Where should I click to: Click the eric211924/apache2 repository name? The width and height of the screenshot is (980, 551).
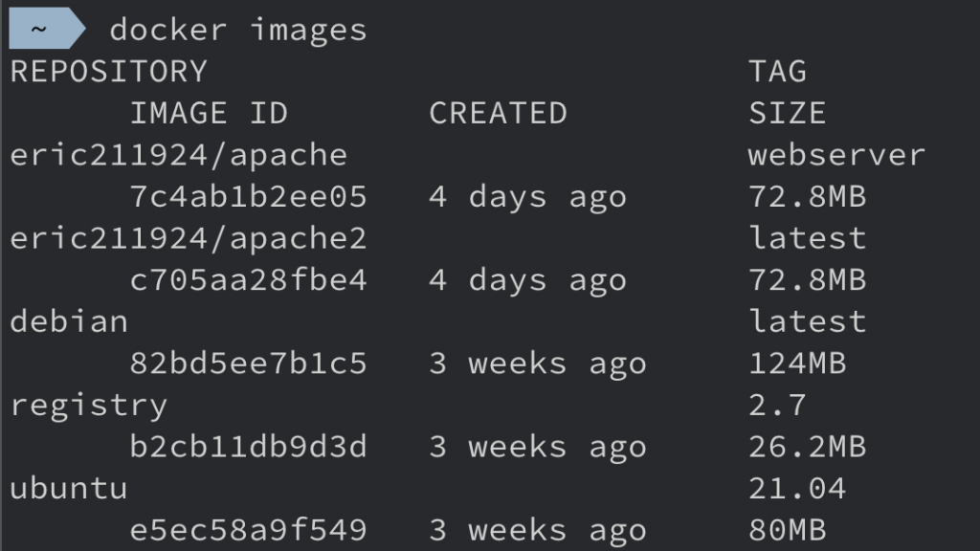189,238
